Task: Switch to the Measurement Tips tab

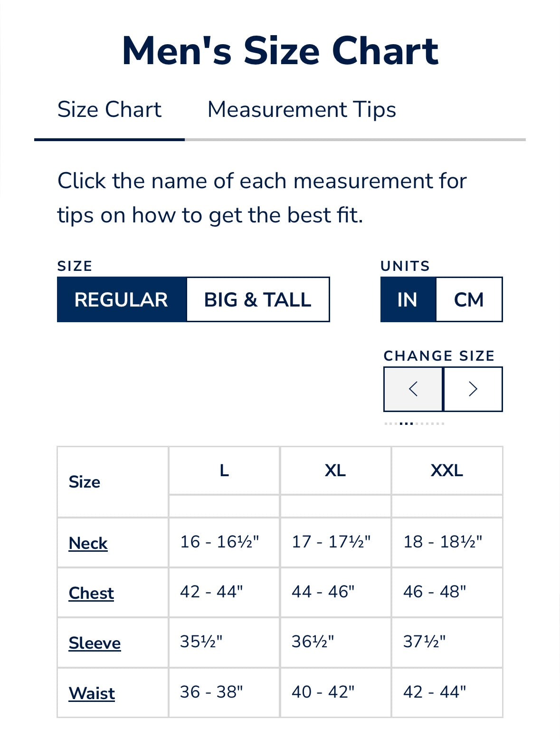Action: click(x=302, y=110)
